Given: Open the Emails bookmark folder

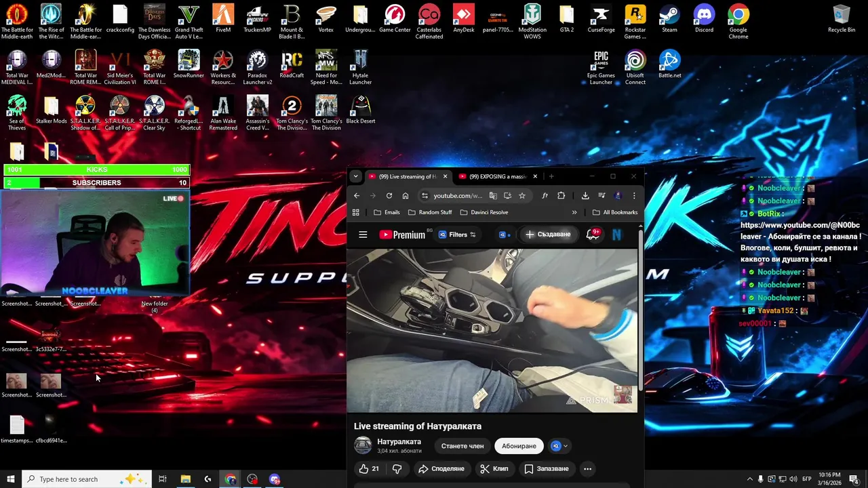Looking at the screenshot, I should coord(387,212).
